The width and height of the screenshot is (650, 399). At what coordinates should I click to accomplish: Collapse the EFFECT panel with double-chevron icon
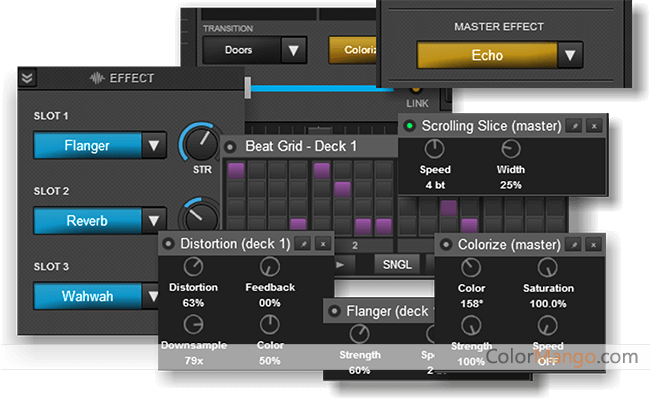tap(27, 78)
